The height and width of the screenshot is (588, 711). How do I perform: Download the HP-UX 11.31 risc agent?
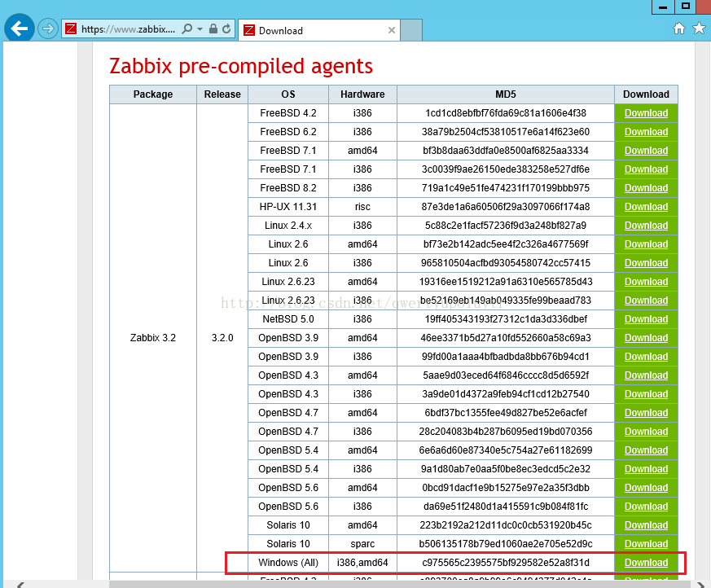point(646,207)
